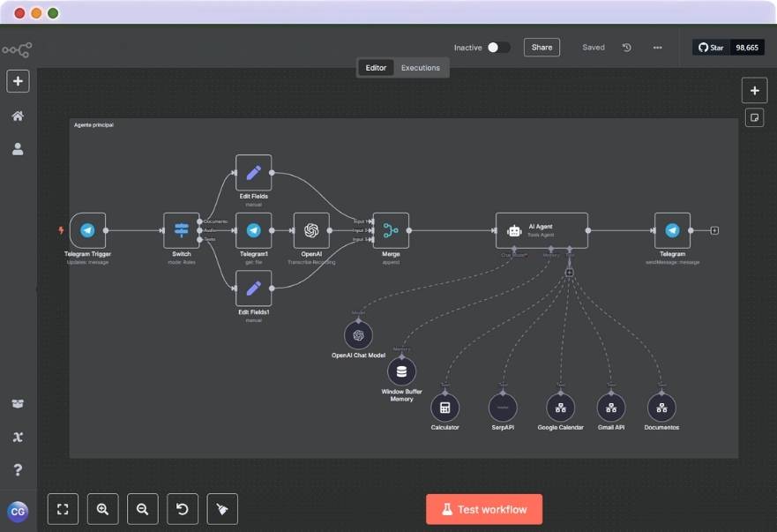Select the OpenAI Chat Model sub-node
The height and width of the screenshot is (532, 777).
click(358, 335)
